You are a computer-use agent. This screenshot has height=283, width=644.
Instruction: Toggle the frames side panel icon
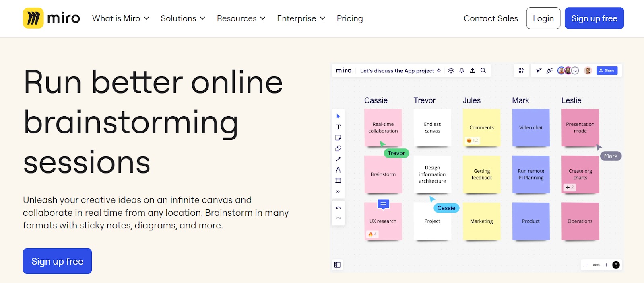point(337,265)
